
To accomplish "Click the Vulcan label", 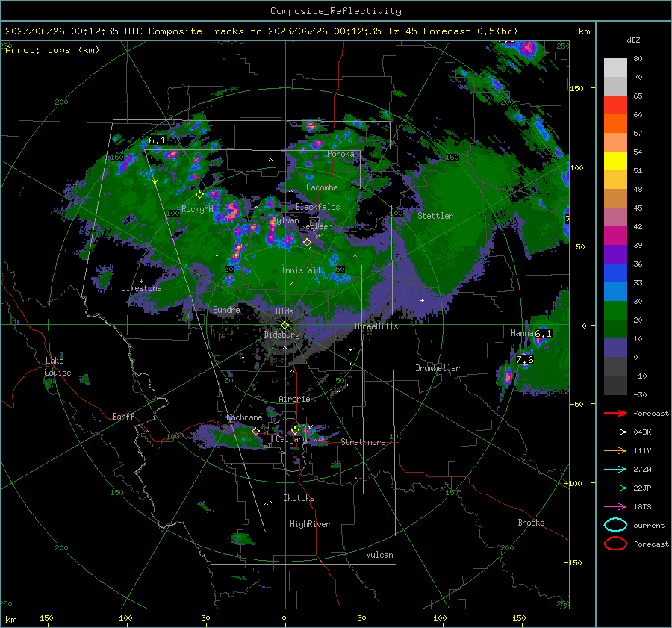I will (x=379, y=555).
